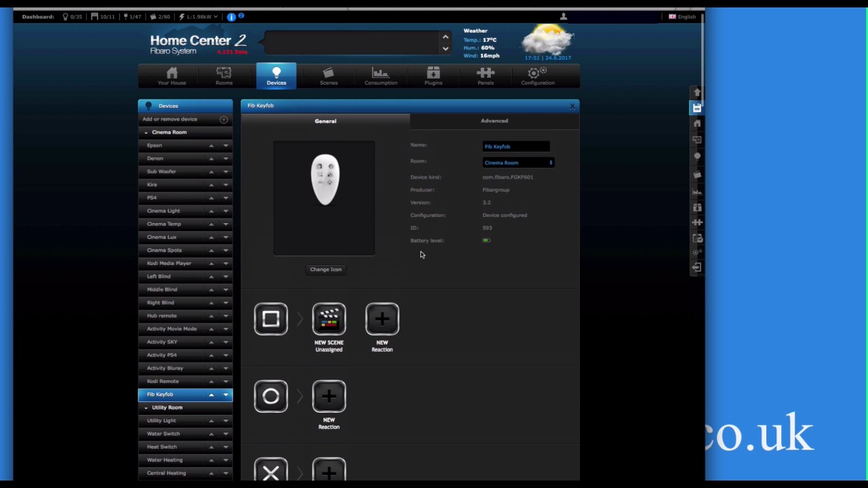
Task: Open the user profile icon in top bar
Action: pos(563,16)
